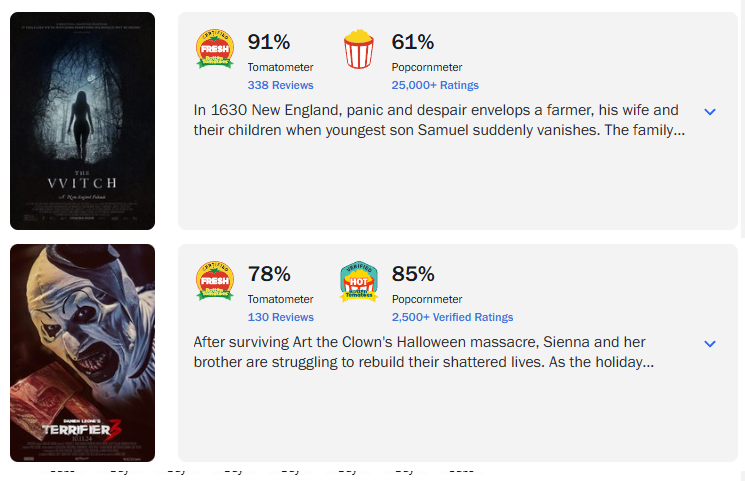Click The Witch Certified Fresh tomato badge
Screen dimensions: 745x481
coord(215,49)
